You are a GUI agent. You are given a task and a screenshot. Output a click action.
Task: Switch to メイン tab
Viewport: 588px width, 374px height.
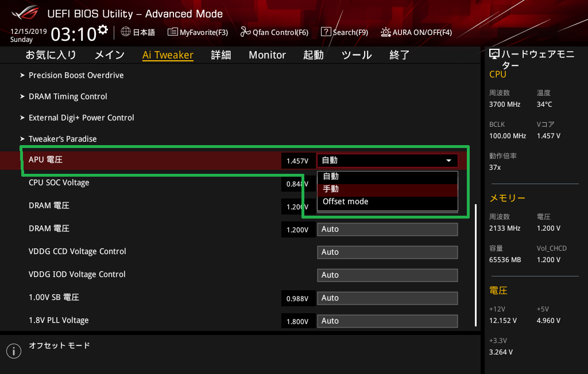coord(110,55)
